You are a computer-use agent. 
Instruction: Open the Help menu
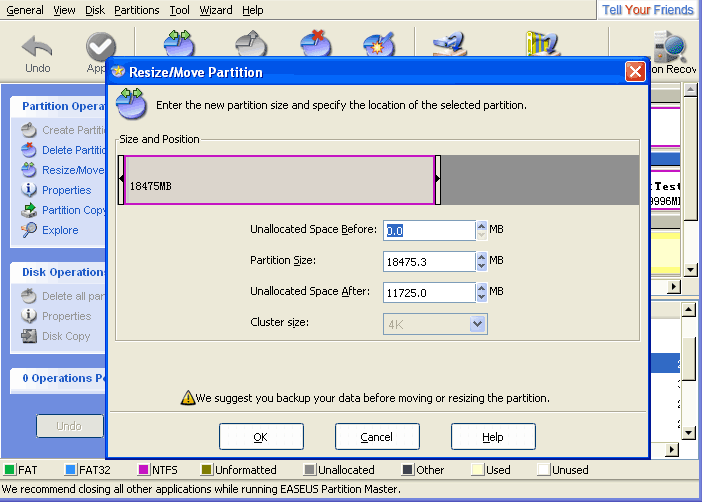pyautogui.click(x=253, y=10)
